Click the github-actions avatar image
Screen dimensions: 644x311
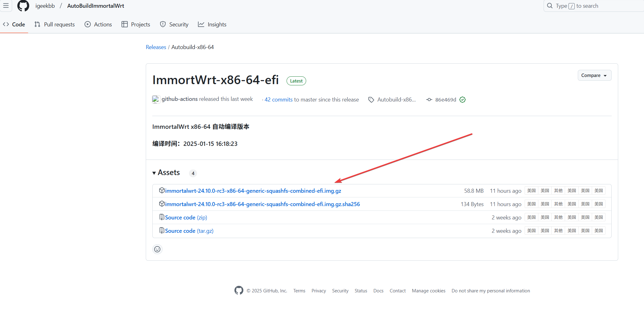(156, 99)
